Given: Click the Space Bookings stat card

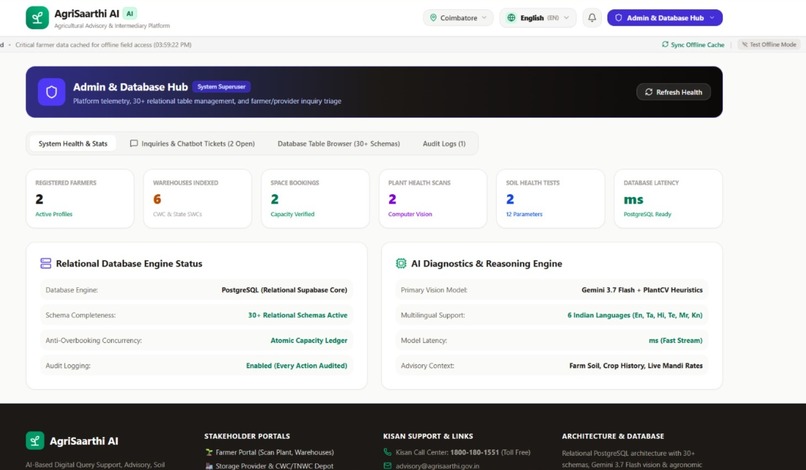Looking at the screenshot, I should 315,198.
